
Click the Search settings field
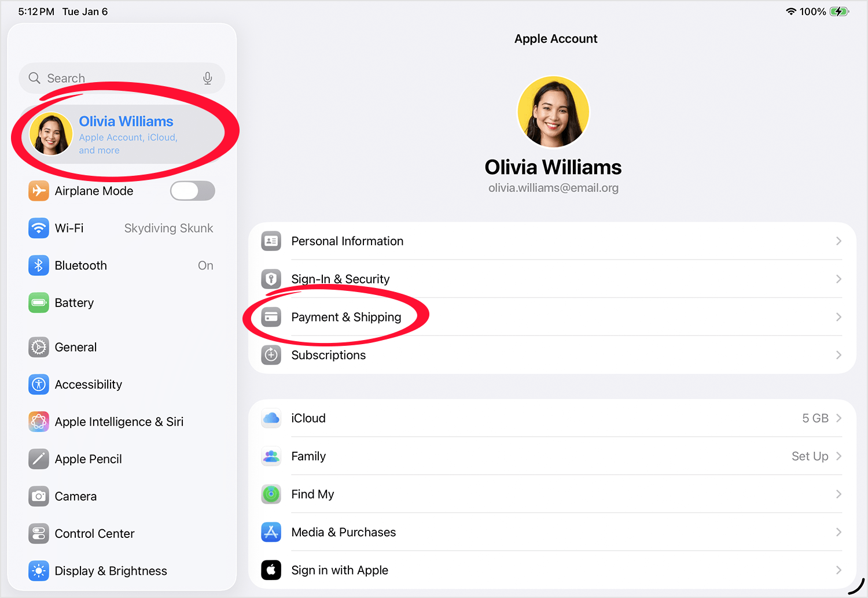122,78
